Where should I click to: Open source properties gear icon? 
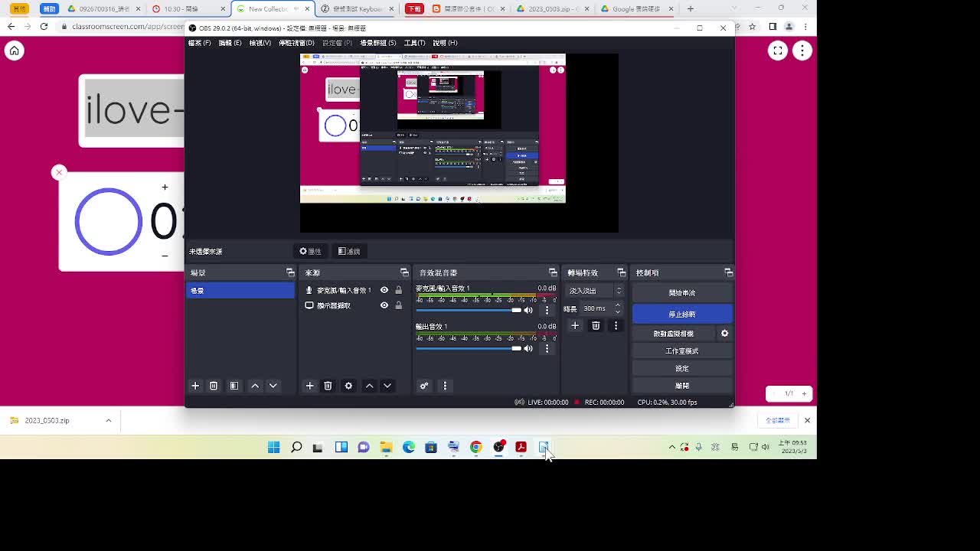click(348, 386)
